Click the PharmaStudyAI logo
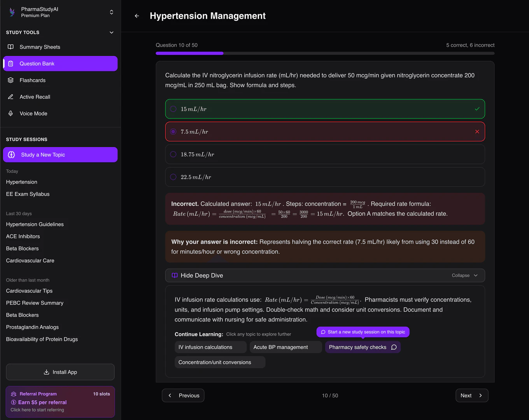 [x=12, y=12]
